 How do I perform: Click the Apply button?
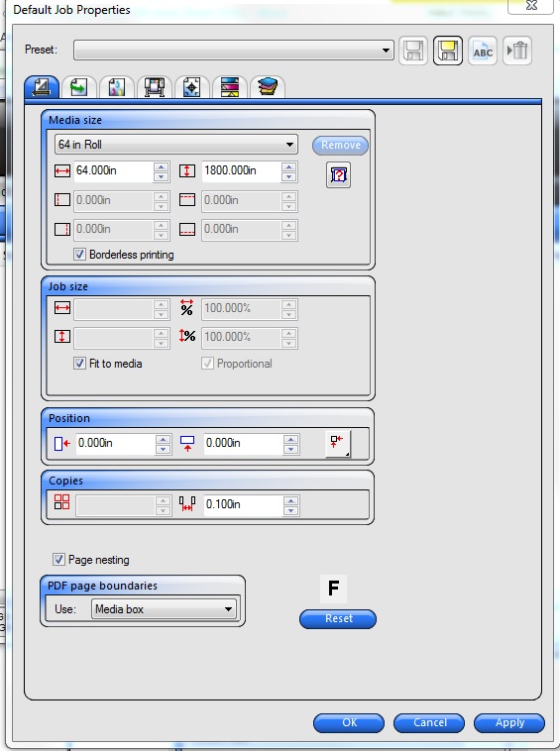pyautogui.click(x=509, y=722)
